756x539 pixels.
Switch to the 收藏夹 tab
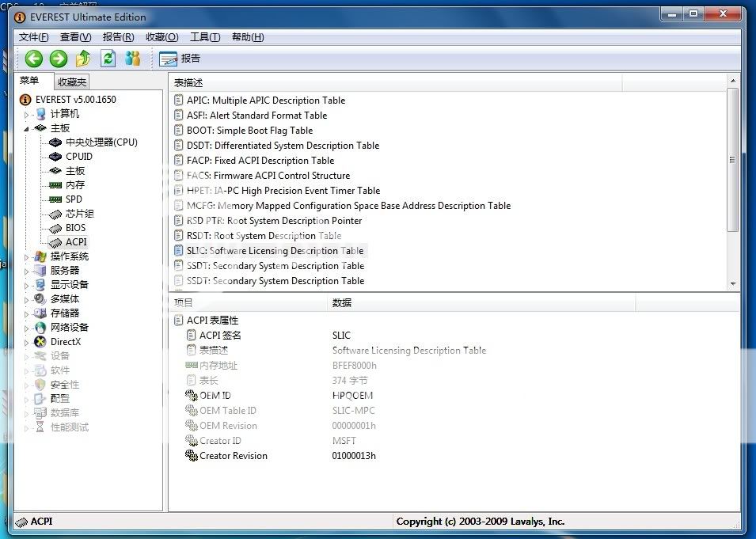[x=72, y=82]
